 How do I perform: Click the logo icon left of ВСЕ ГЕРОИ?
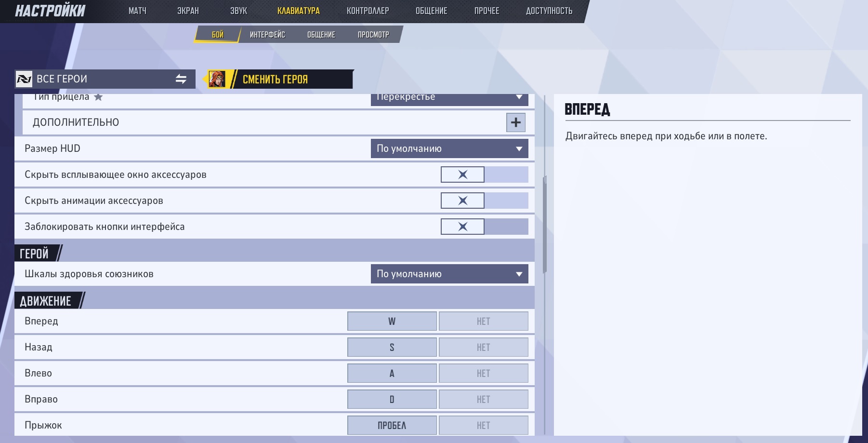point(24,79)
